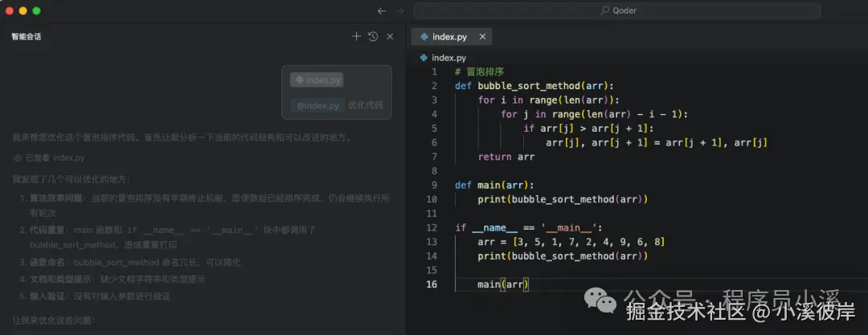Click the 算法效率问题 list item in chat
Image resolution: width=868 pixels, height=335 pixels.
(x=205, y=206)
